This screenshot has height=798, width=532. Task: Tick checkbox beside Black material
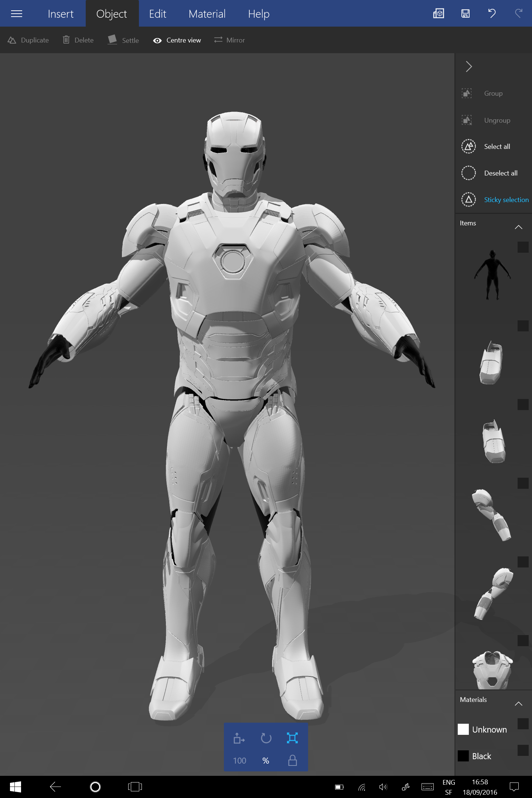523,750
